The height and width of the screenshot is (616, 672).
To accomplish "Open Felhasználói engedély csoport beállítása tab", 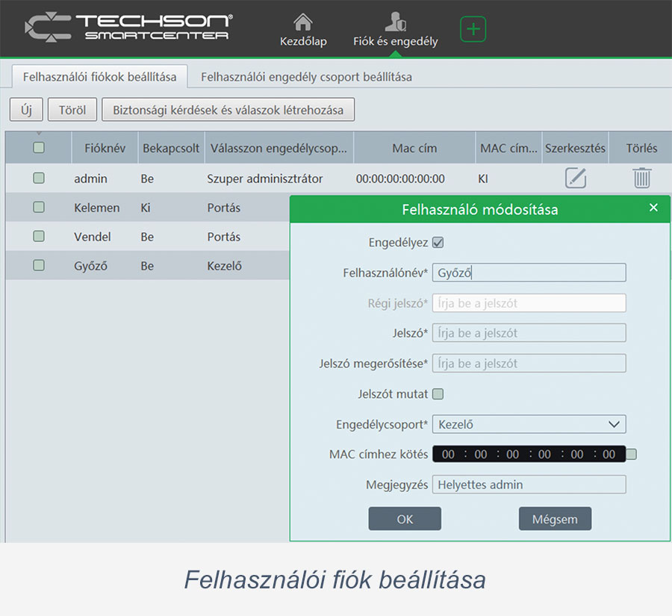I will (x=306, y=77).
